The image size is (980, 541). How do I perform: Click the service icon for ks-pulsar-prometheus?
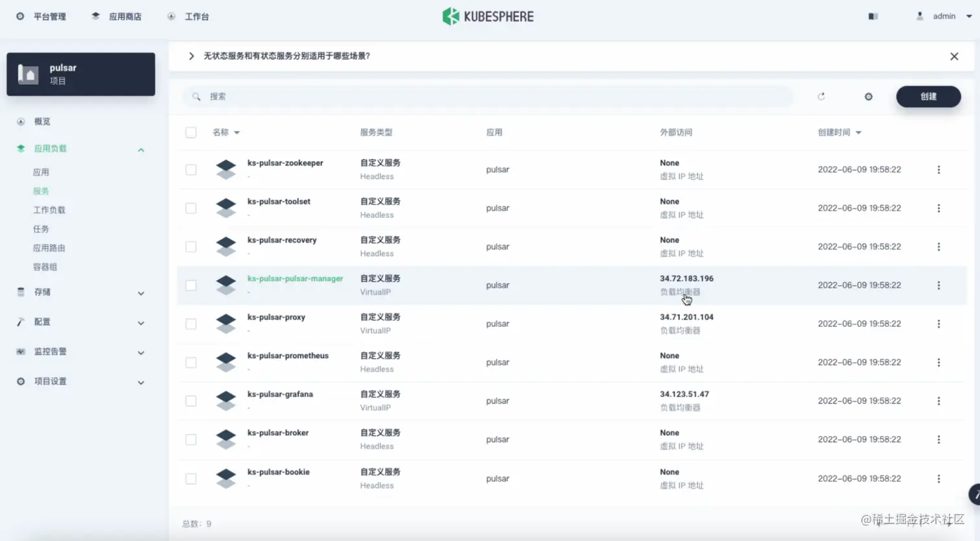(x=226, y=362)
